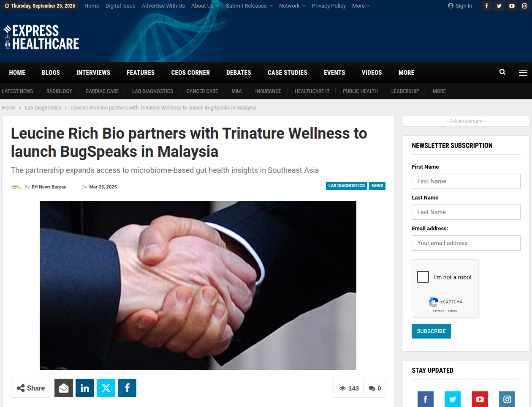Expand the Submit Releases dropdown
Viewport: 532px width, 407px height.
click(x=249, y=6)
